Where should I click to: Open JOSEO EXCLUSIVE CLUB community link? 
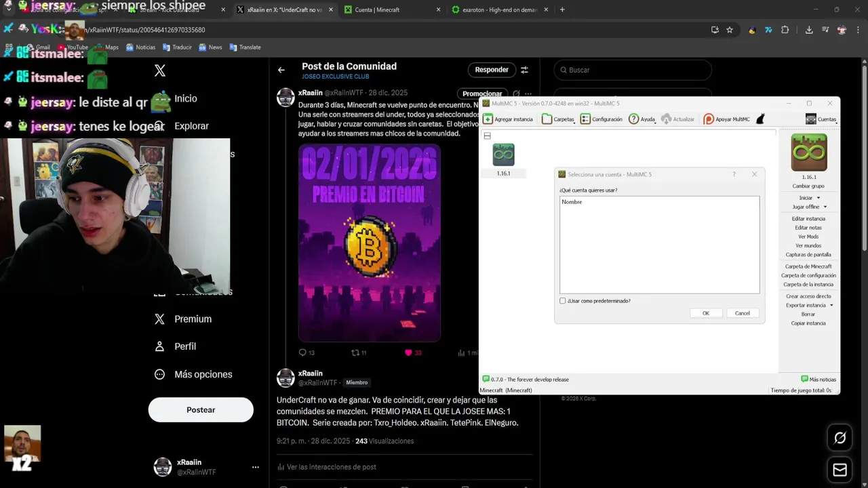click(336, 77)
